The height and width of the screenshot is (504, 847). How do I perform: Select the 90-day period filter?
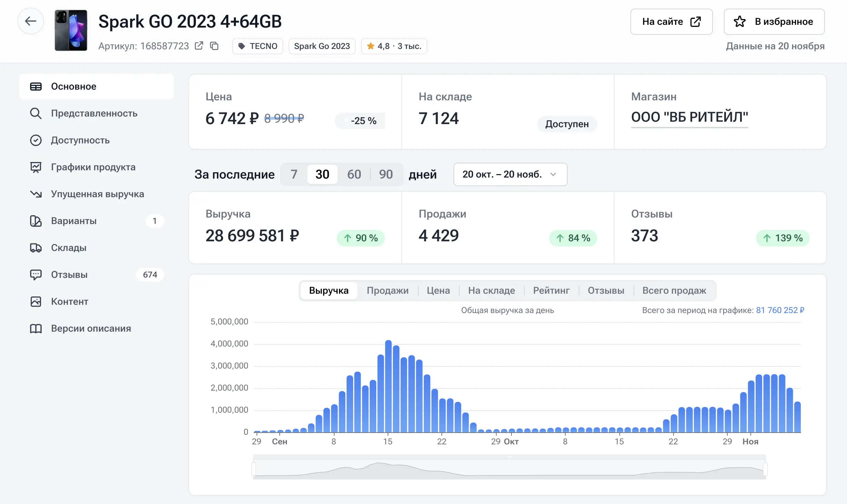[x=386, y=174]
